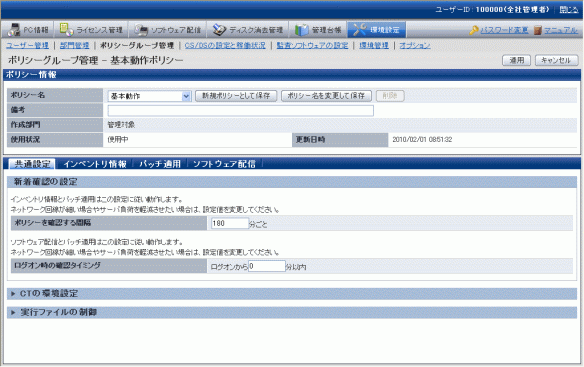This screenshot has width=584, height=367.
Task: Click the キャンセル button
Action: (x=556, y=60)
